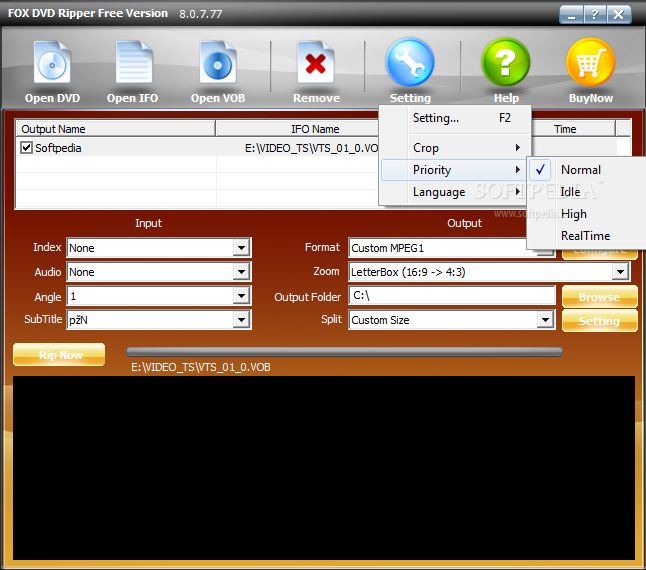646x570 pixels.
Task: Click the E:\VIDEO_TS\VTS_01_0.VOB path below the progress bar
Action: (201, 367)
